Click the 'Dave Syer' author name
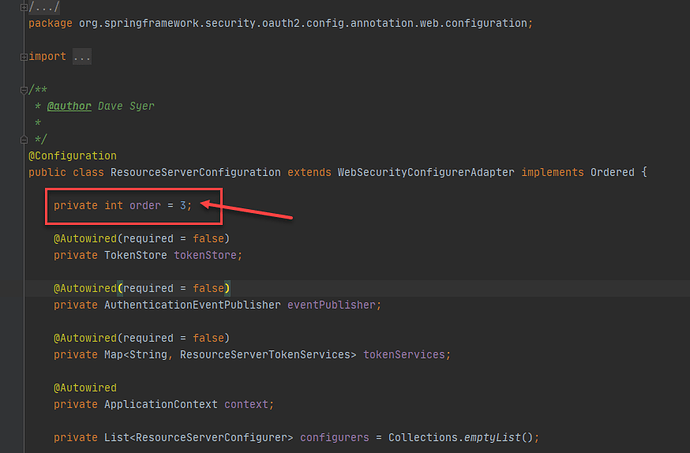Viewport: 690px width, 453px height. (126, 106)
